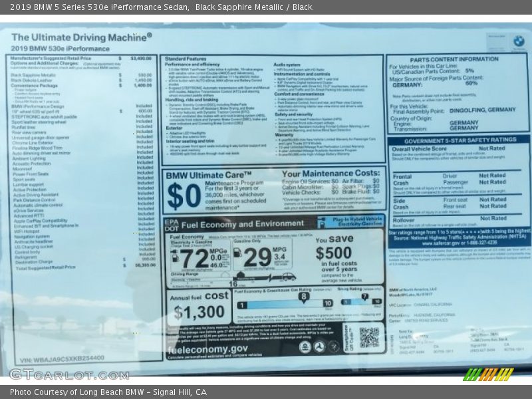Click the colored stripes logo at bottom right
Image resolution: width=532 pixels, height=399 pixels.
(489, 374)
